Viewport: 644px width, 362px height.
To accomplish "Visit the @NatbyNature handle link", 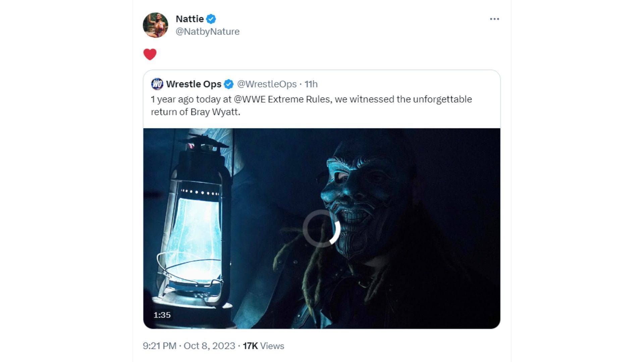I will point(207,32).
